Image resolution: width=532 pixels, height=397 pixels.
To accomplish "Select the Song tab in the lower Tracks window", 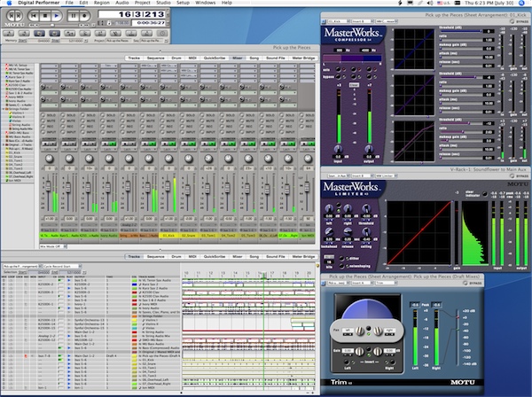I will click(x=254, y=257).
